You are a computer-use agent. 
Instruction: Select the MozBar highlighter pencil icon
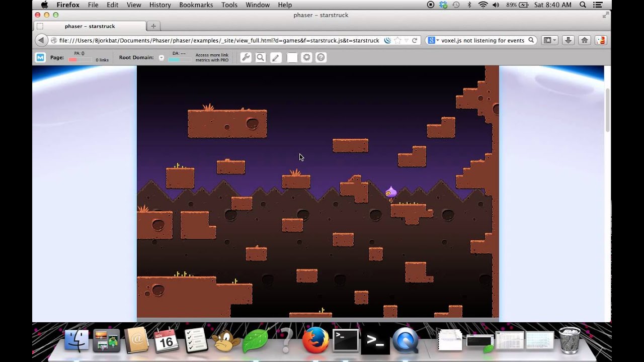click(276, 57)
